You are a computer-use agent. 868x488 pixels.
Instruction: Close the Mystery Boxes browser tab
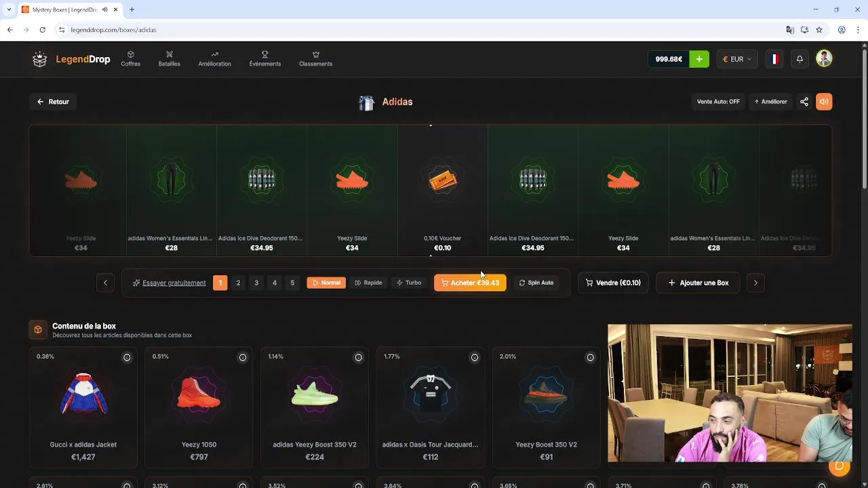click(115, 9)
